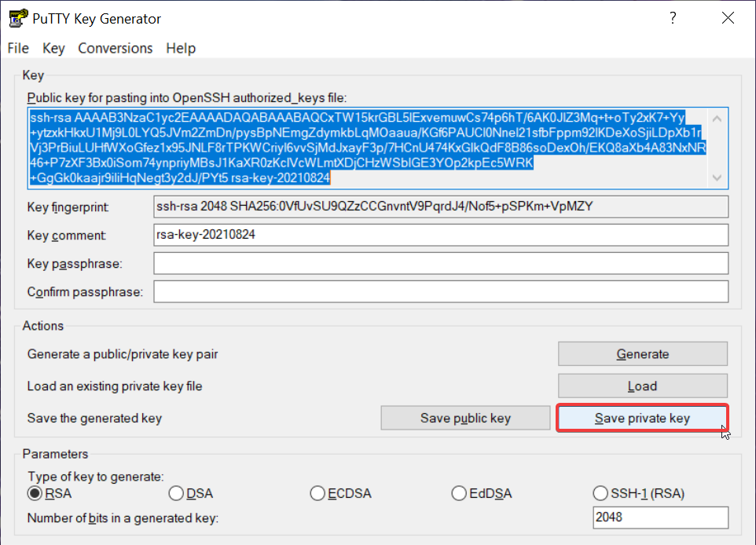Click Load to open existing private key

(642, 386)
